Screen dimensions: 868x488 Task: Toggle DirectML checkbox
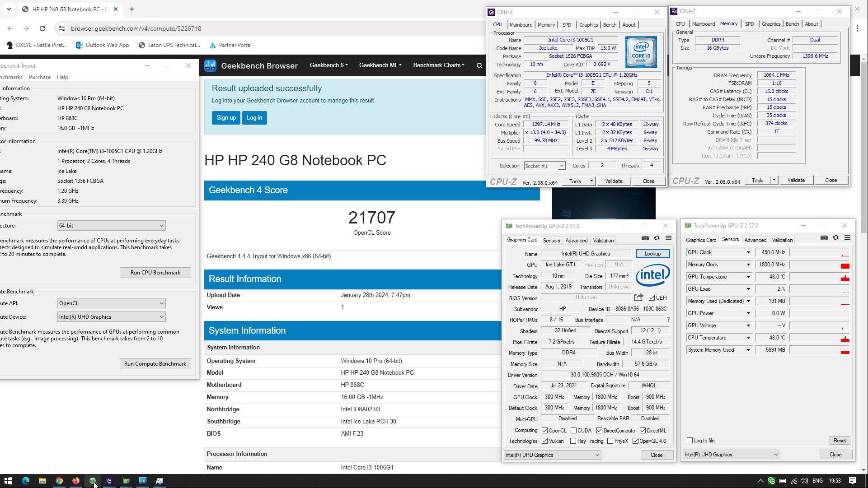(x=643, y=431)
